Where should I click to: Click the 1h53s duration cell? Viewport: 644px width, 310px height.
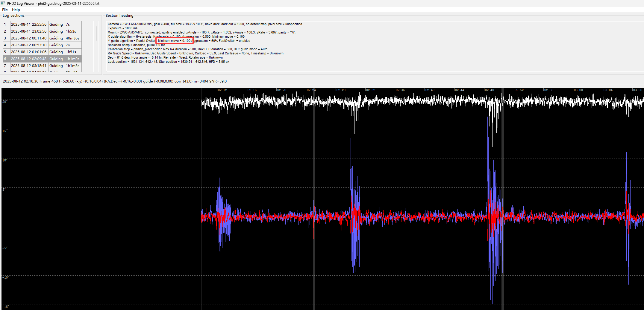click(73, 31)
